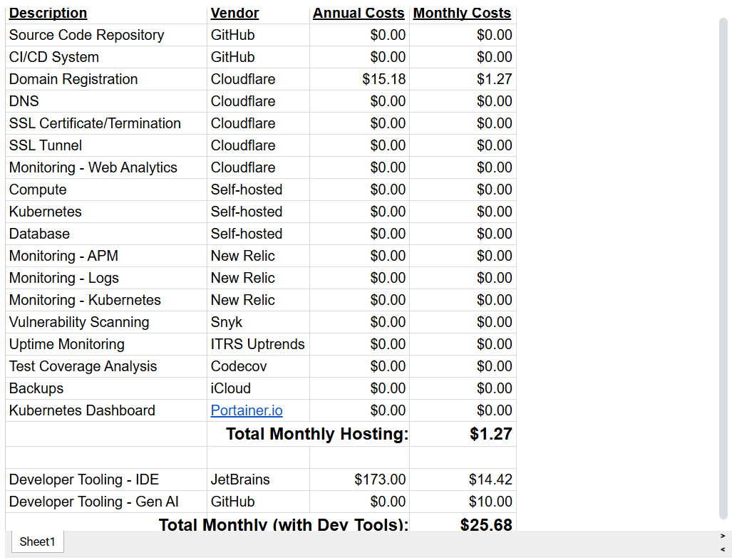Open the Portainer.io hyperlink
The height and width of the screenshot is (560, 732).
point(247,410)
